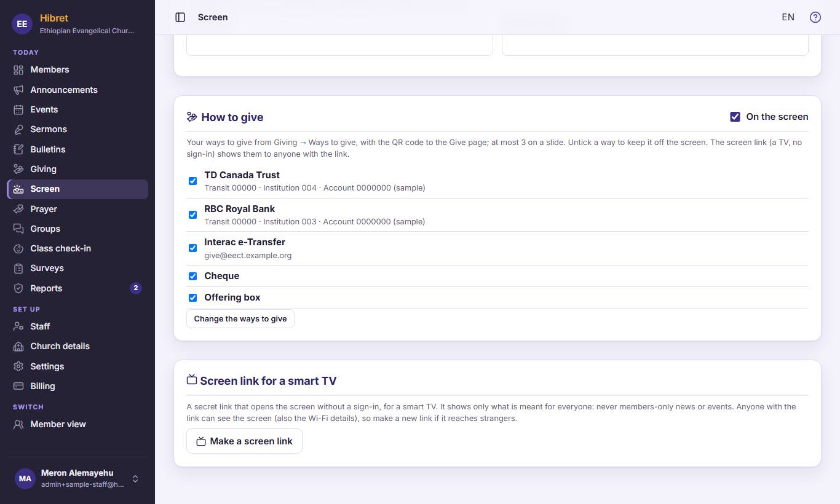Click the Settings gear icon
This screenshot has width=840, height=504.
(18, 366)
